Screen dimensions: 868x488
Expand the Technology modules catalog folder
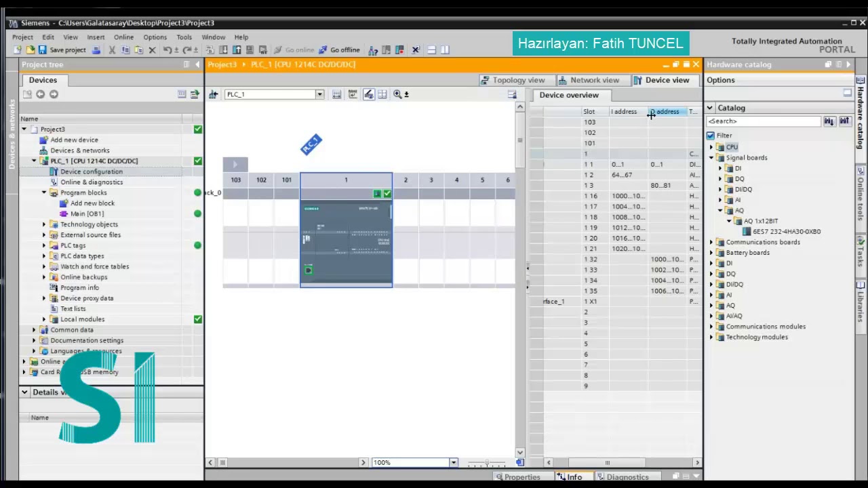click(712, 337)
